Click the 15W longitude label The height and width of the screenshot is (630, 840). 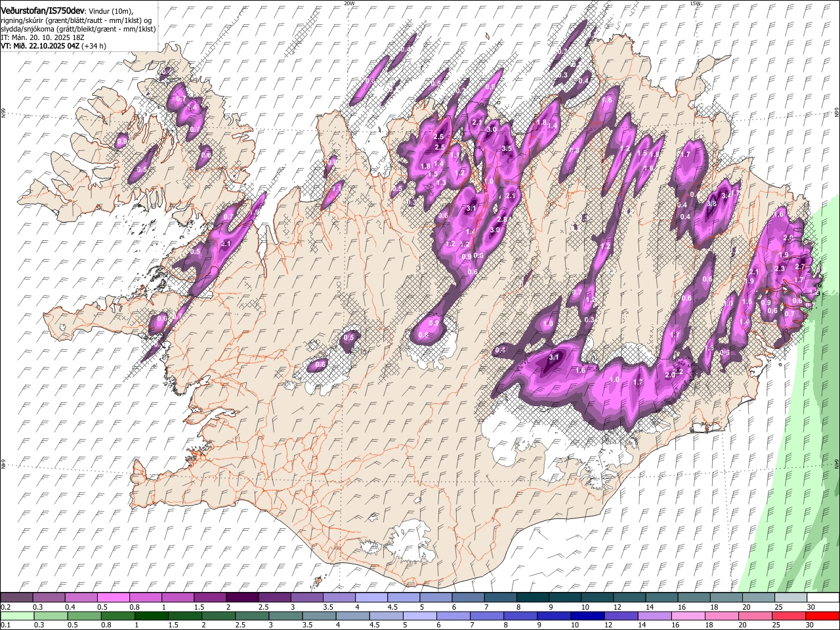point(696,3)
